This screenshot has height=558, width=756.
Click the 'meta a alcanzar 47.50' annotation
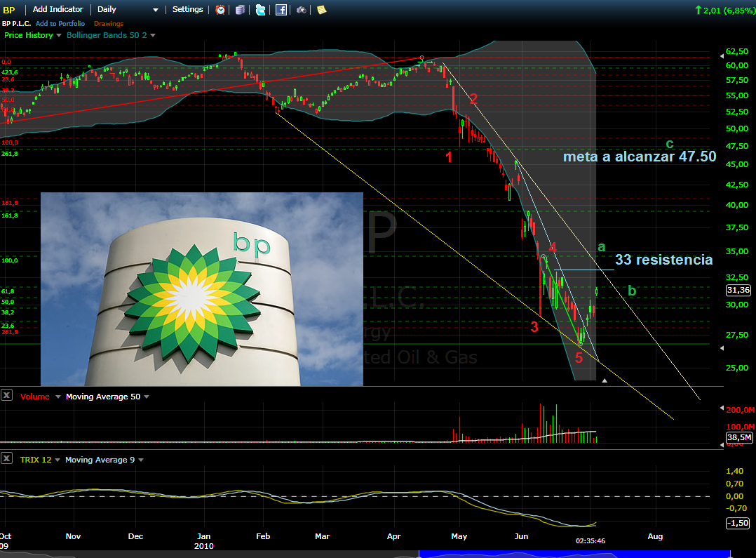click(640, 157)
